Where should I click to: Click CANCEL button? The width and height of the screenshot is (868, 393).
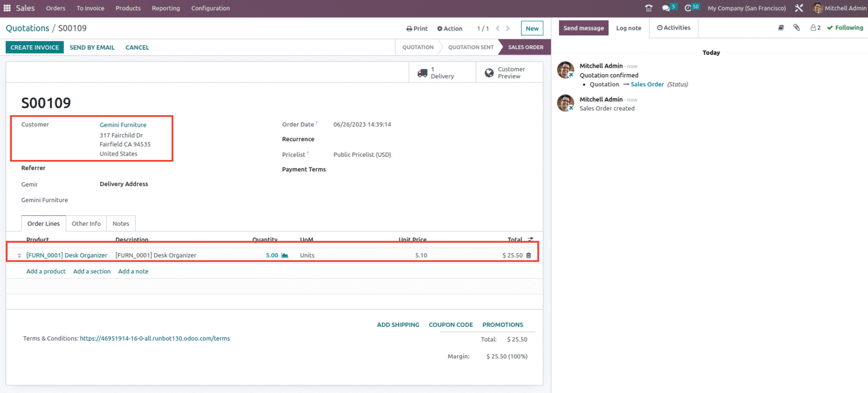[137, 47]
